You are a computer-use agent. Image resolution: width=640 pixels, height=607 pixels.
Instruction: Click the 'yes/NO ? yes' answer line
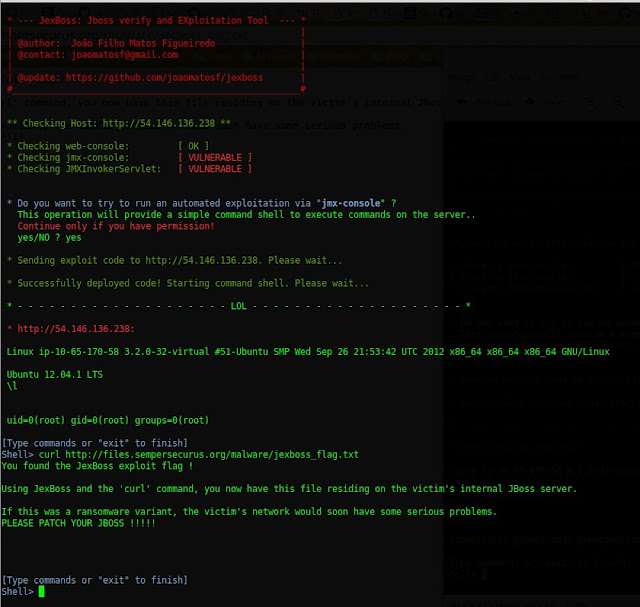pyautogui.click(x=49, y=238)
